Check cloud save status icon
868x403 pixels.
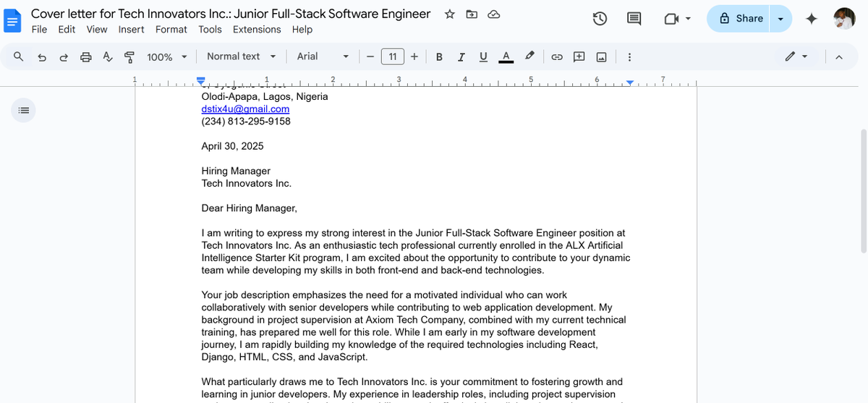point(494,14)
